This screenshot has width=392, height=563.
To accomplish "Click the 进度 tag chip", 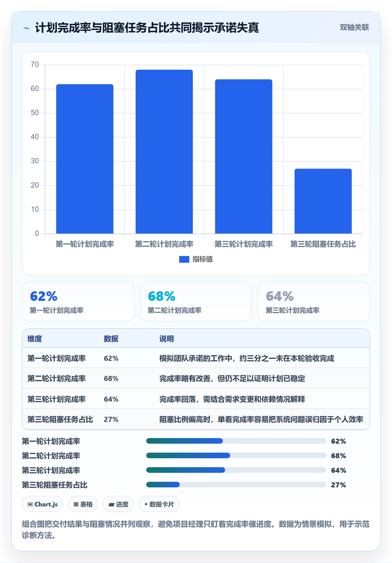I will [118, 504].
